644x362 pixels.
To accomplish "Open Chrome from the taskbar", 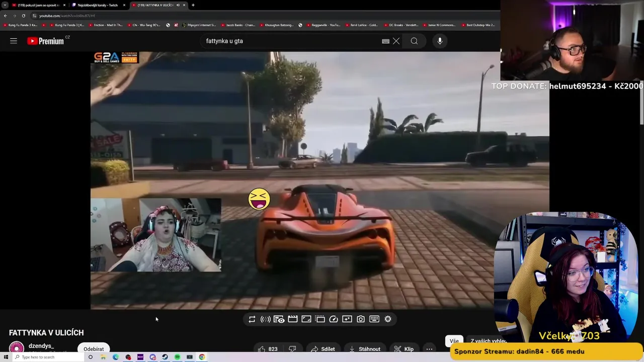I will point(202,357).
